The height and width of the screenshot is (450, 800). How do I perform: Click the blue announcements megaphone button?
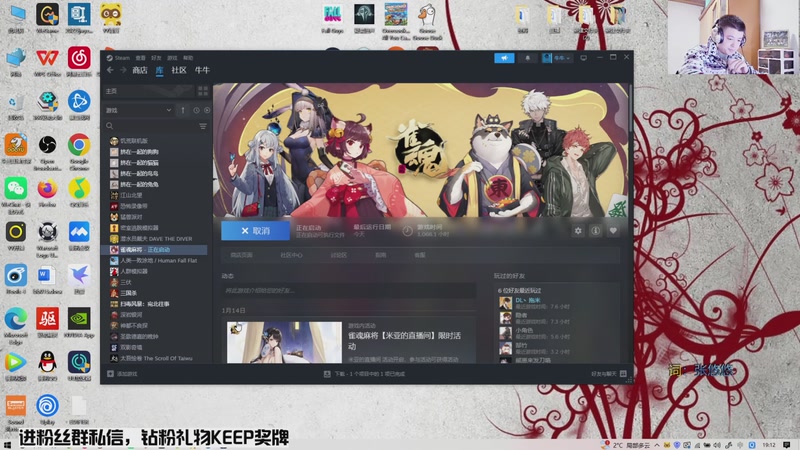pos(504,58)
